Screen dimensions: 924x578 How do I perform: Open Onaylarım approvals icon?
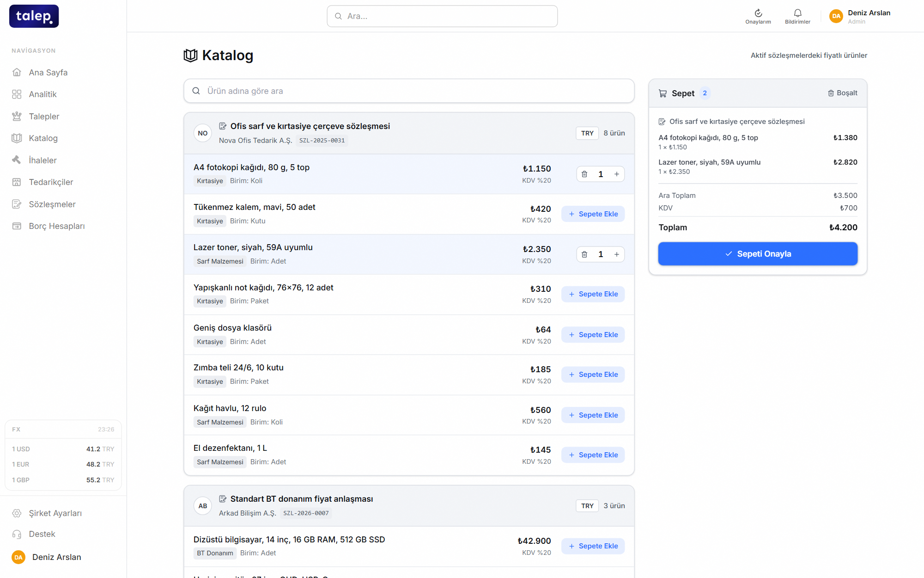(758, 16)
